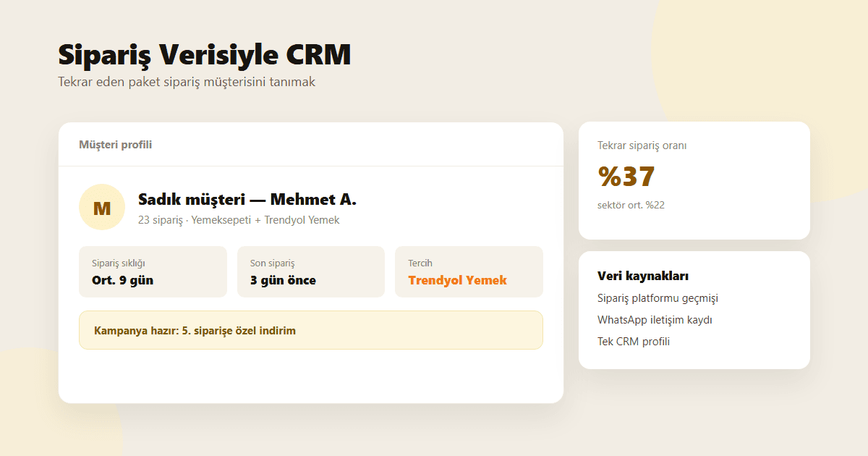Open the 'Sipariş sıklığı' stat tile
This screenshot has width=868, height=456.
click(x=153, y=271)
